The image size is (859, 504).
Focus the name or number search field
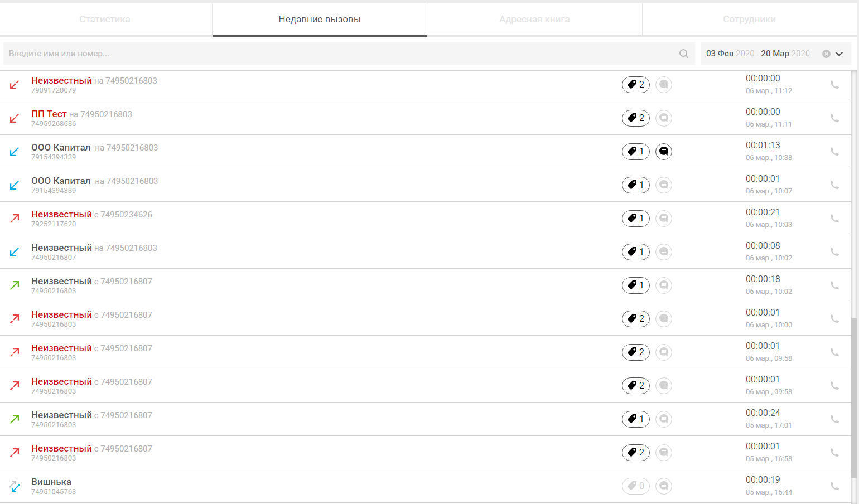(340, 54)
